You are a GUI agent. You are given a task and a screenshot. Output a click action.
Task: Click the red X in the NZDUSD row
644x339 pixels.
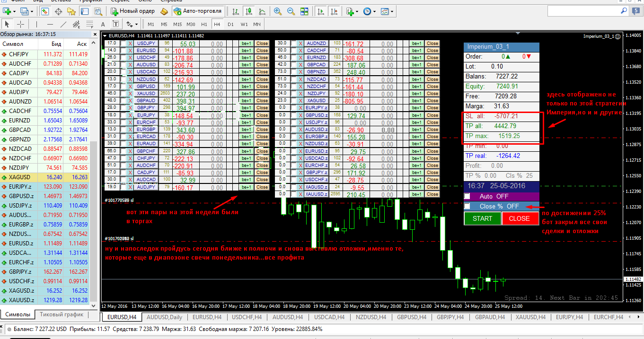(131, 79)
